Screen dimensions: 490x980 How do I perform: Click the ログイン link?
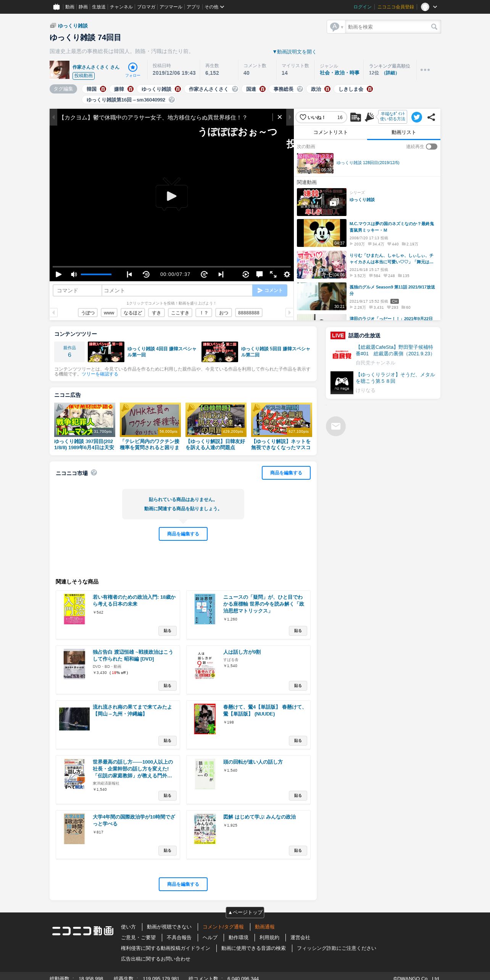(x=363, y=7)
